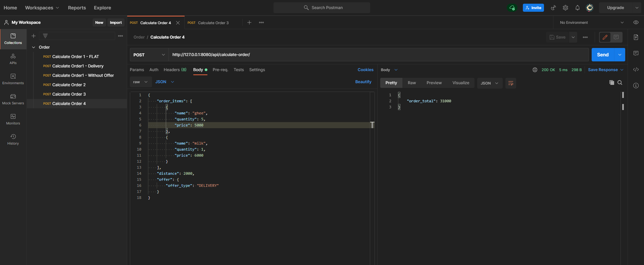Open the user avatar menu
644x265 pixels.
pyautogui.click(x=590, y=8)
